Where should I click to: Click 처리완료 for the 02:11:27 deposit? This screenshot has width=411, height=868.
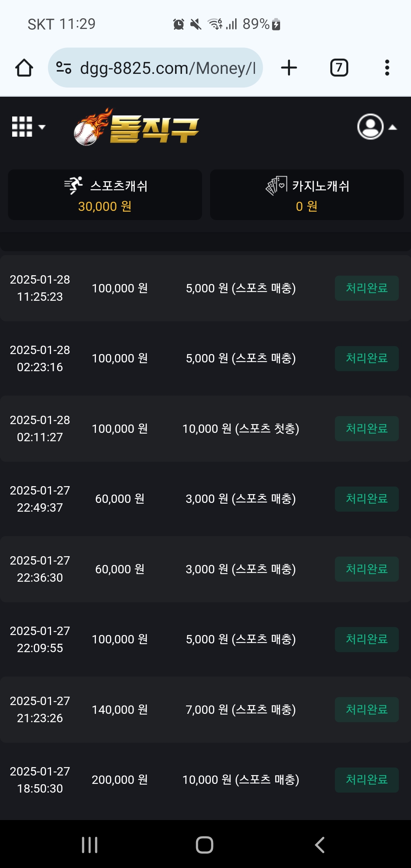pos(366,429)
